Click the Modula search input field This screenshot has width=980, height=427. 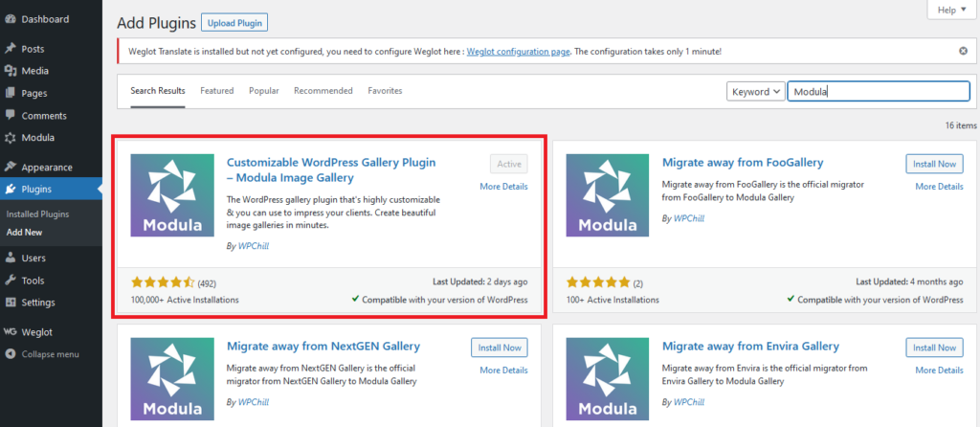tap(878, 92)
